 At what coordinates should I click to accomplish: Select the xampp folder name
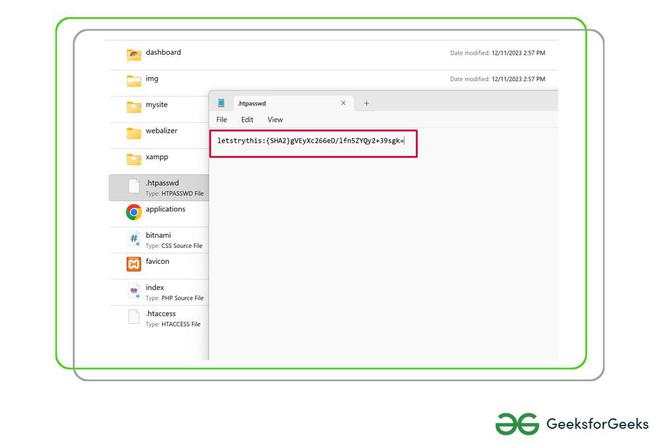pyautogui.click(x=157, y=157)
